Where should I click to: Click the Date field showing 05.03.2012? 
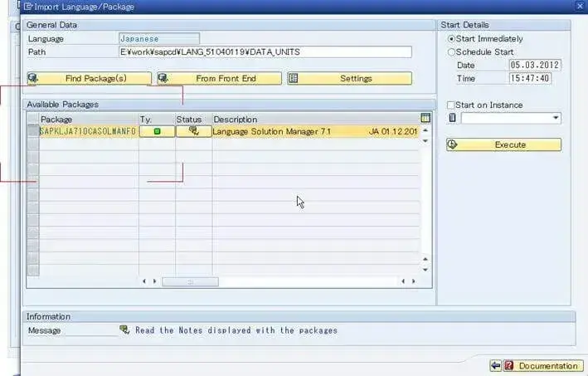click(x=535, y=65)
